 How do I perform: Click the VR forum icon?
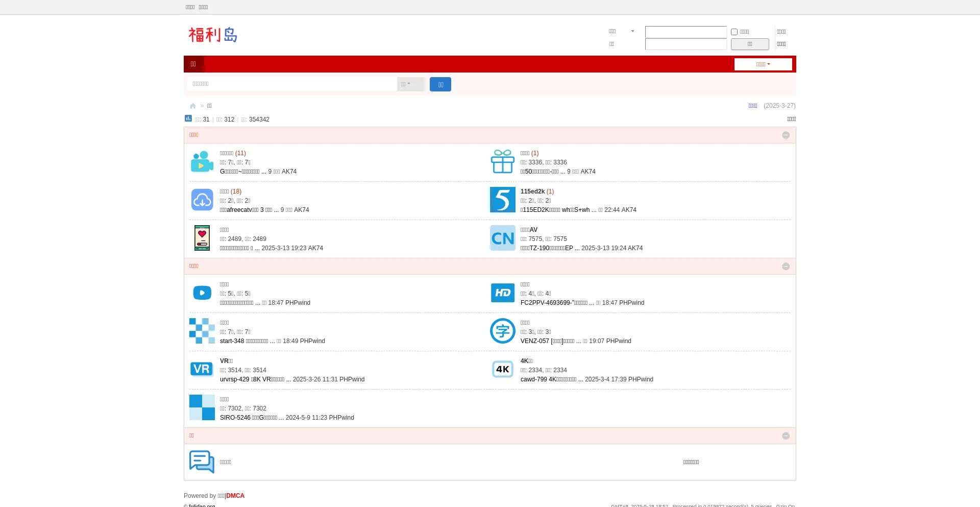(202, 369)
